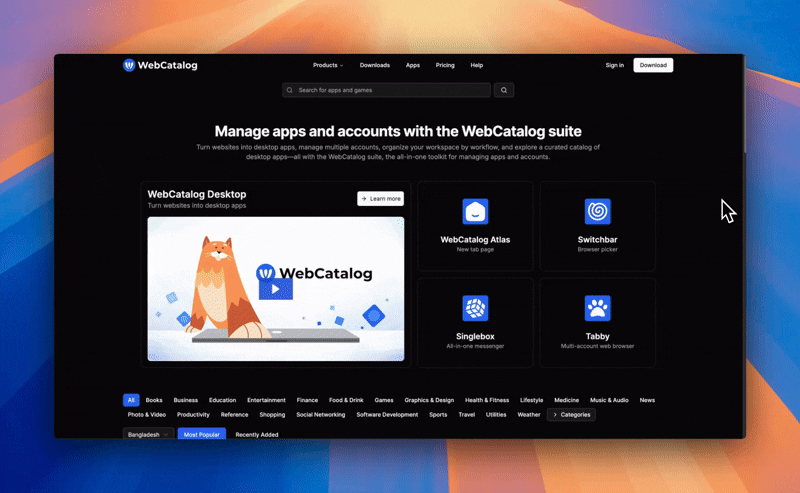The image size is (800, 493).
Task: Open the Pricing page
Action: [x=445, y=65]
